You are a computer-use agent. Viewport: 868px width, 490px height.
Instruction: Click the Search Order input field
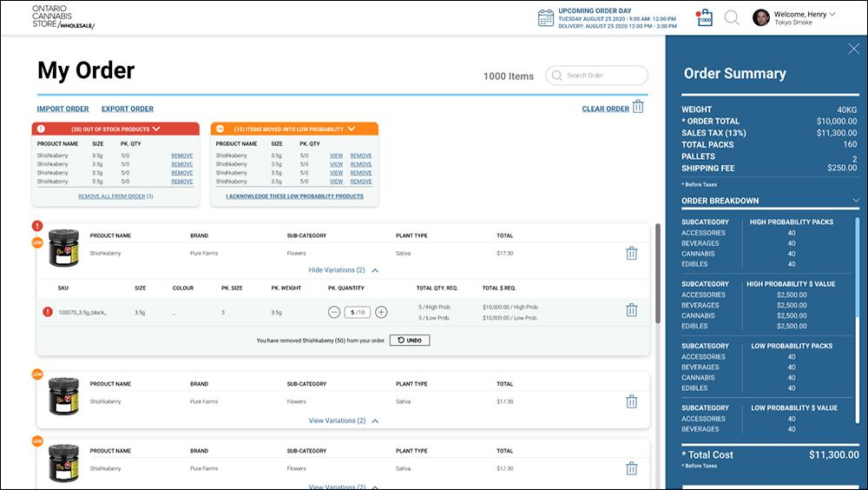(x=597, y=76)
